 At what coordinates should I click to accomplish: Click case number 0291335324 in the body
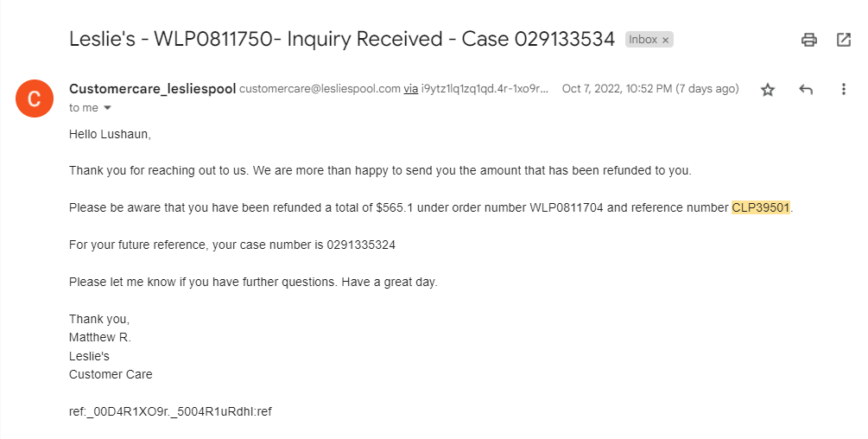click(x=361, y=245)
